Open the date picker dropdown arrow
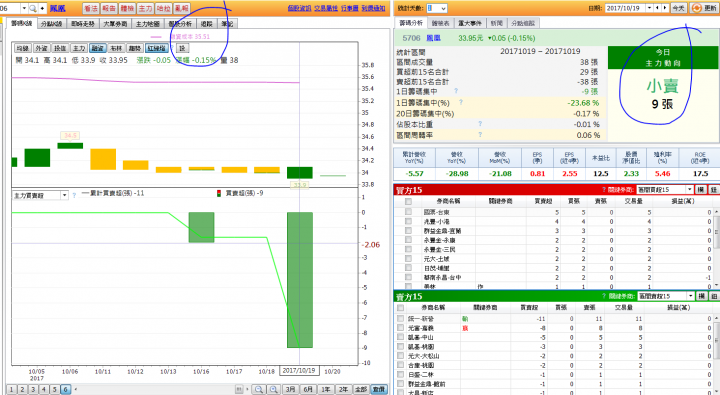Image resolution: width=720 pixels, height=395 pixels. tap(649, 8)
